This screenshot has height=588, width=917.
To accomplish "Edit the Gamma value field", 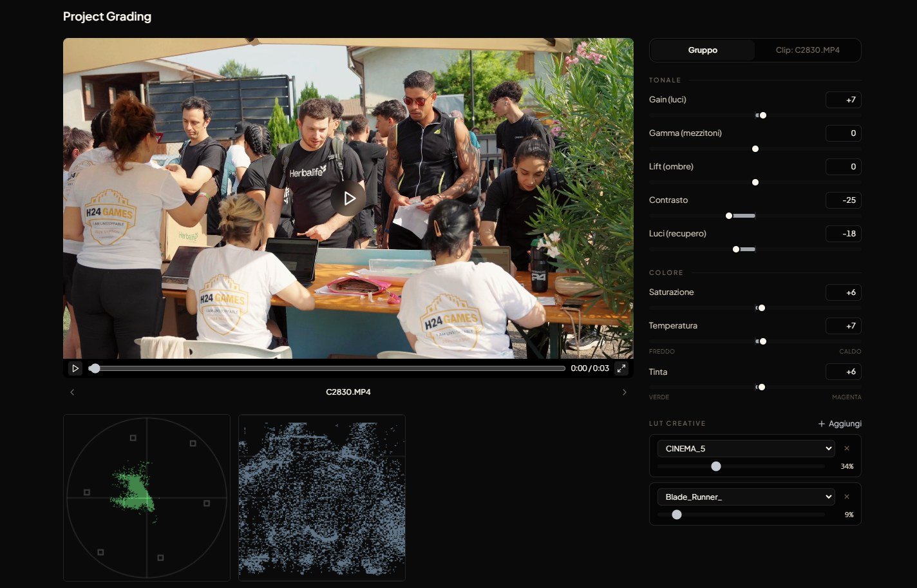I will click(844, 133).
